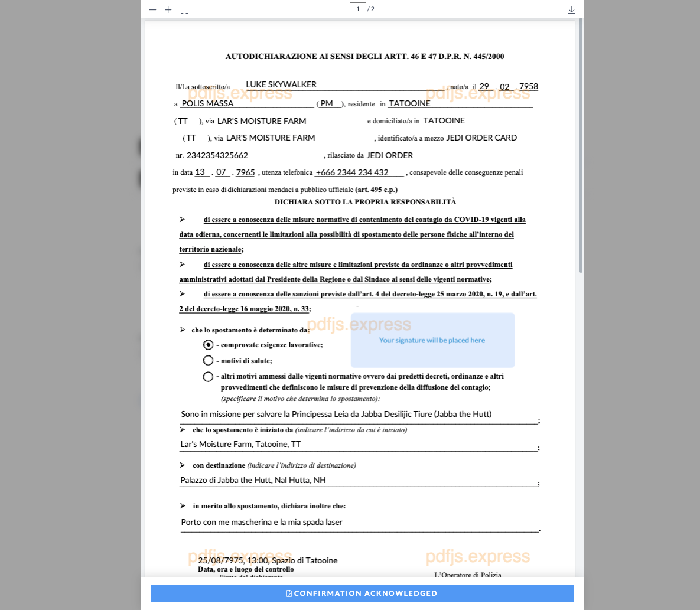Click the birthplace field POLIS MASSA
Screen dimensions: 700x610
[207, 103]
